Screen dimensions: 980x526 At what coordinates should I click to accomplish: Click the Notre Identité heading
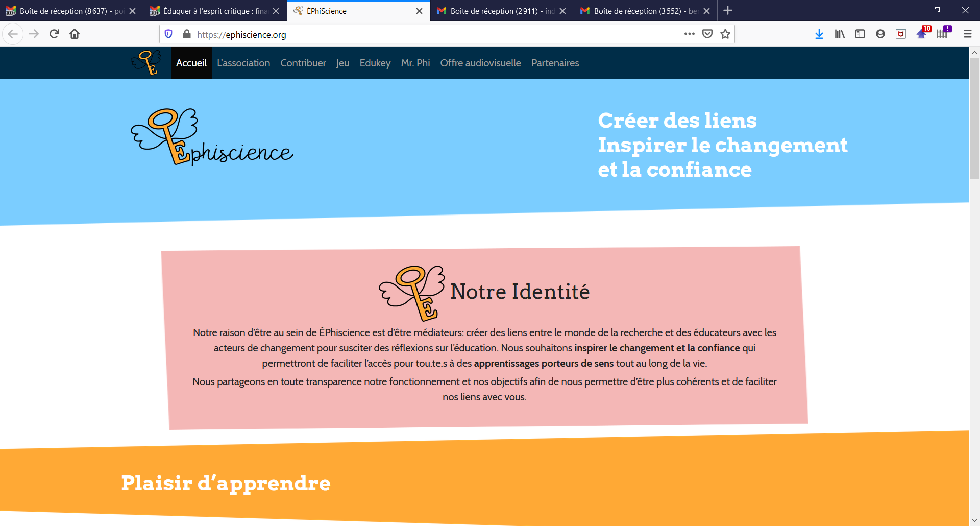520,292
